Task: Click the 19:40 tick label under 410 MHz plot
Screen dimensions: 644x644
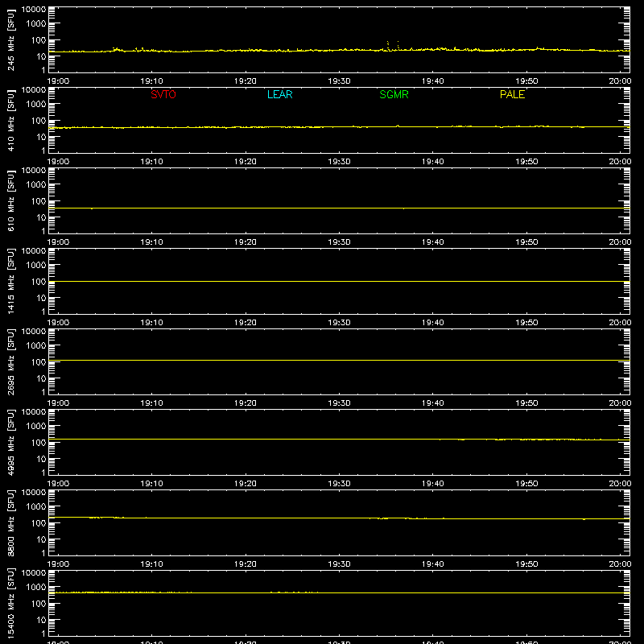Action: [433, 162]
